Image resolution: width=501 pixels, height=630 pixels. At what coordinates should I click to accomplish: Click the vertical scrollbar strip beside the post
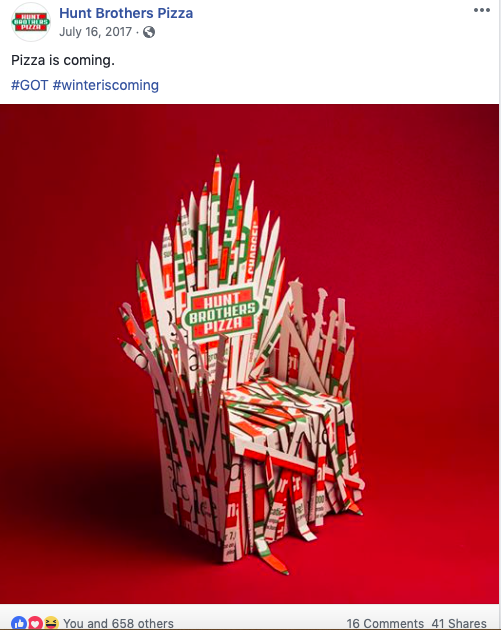point(500,315)
